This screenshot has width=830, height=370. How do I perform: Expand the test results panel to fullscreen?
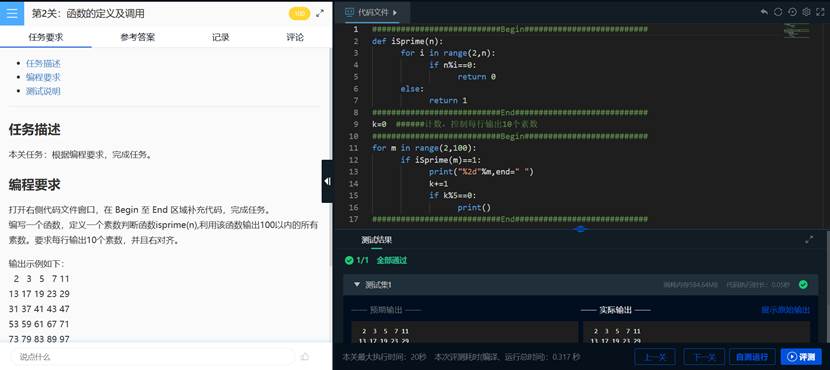coord(809,240)
